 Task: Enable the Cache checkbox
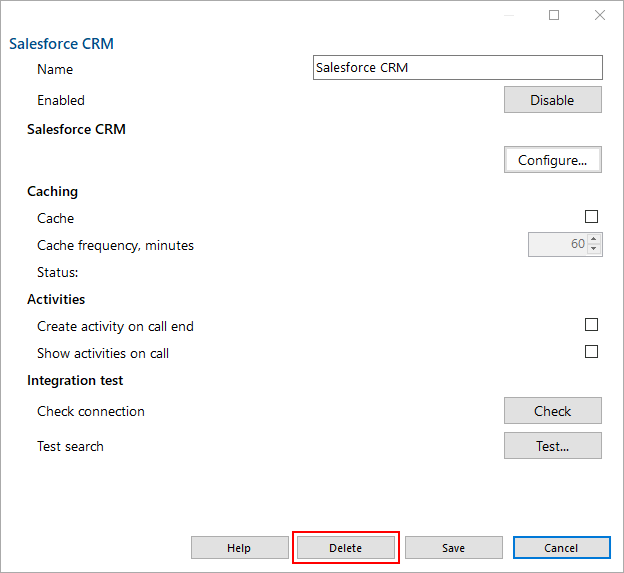(591, 217)
